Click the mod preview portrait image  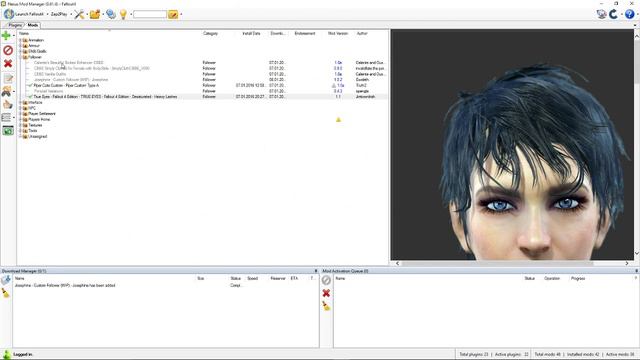tap(512, 144)
